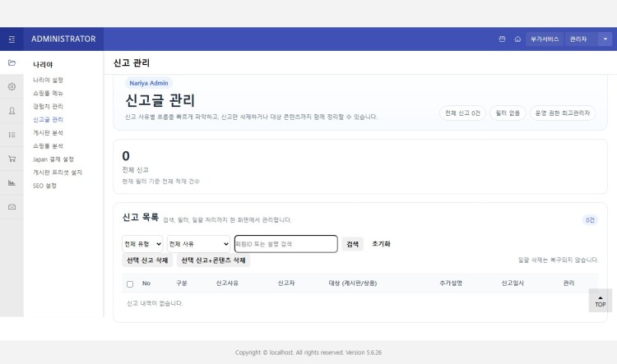Screen dimensions: 617x364
Task: Select 게시판 분석 menu item
Action: click(x=48, y=132)
